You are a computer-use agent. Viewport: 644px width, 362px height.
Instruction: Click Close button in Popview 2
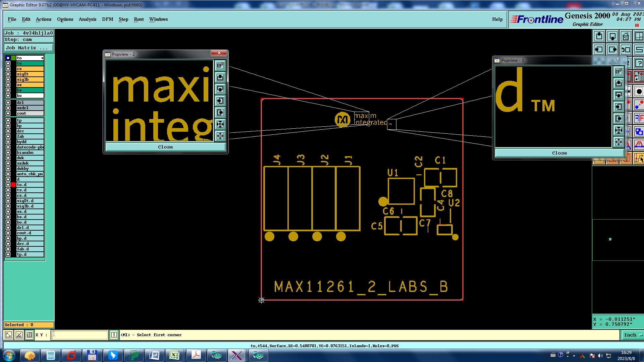point(165,147)
